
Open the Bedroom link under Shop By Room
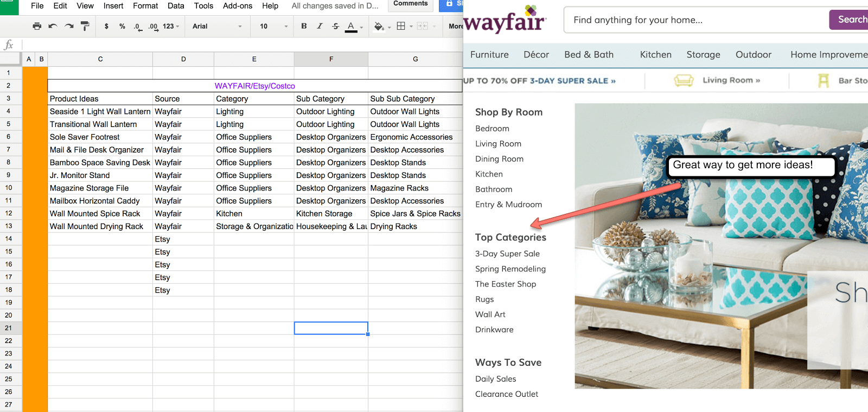click(x=492, y=129)
